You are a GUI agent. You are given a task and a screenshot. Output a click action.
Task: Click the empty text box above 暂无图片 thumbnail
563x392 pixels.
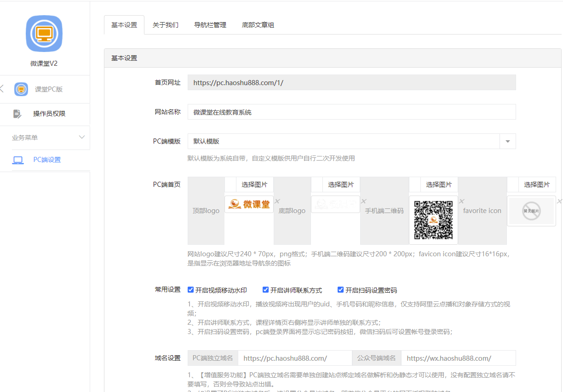pos(513,184)
